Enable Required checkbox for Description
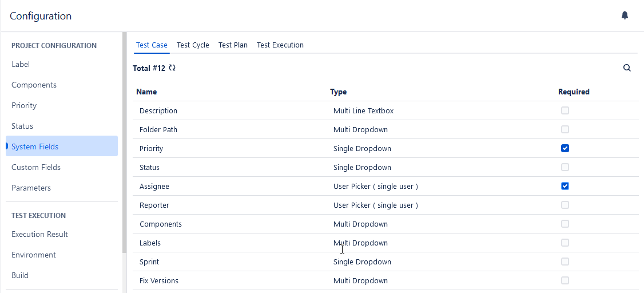 565,110
